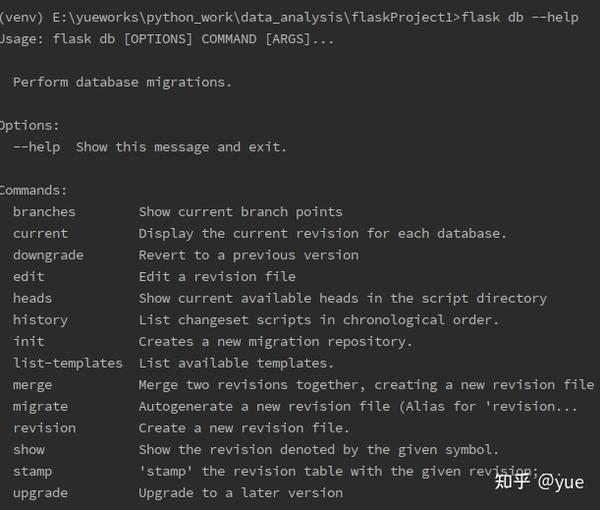Click the 'Perform database migrations.' description line
The width and height of the screenshot is (600, 510).
point(122,82)
